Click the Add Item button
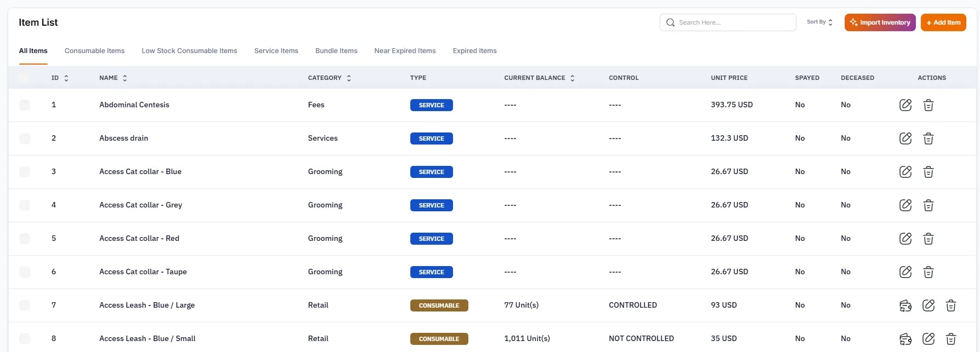 click(943, 22)
